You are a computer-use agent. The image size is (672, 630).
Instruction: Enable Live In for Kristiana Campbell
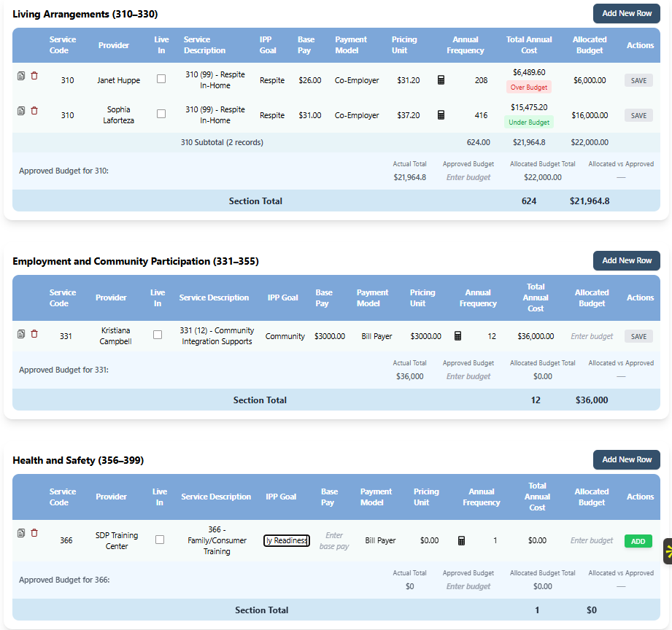coord(157,333)
